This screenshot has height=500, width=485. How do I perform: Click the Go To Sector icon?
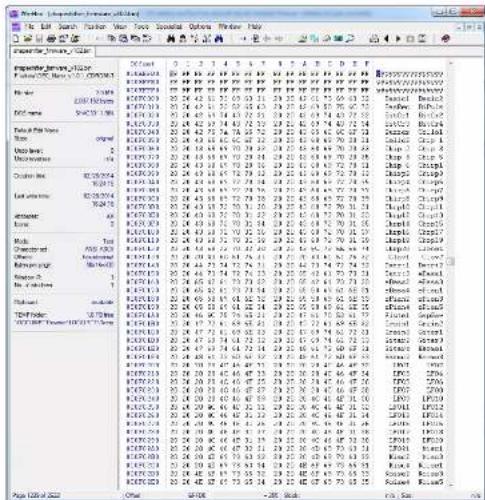click(x=255, y=39)
